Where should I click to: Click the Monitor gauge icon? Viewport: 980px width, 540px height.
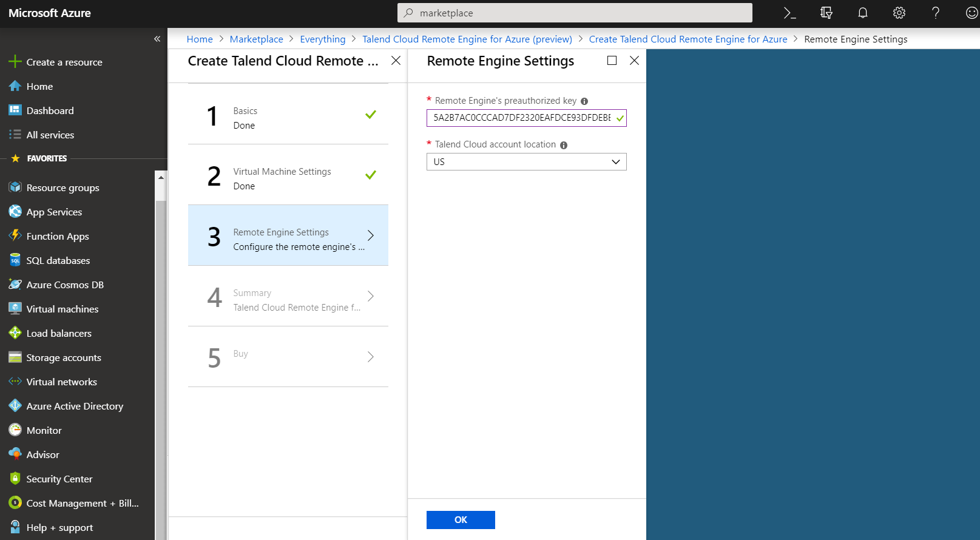(x=15, y=430)
